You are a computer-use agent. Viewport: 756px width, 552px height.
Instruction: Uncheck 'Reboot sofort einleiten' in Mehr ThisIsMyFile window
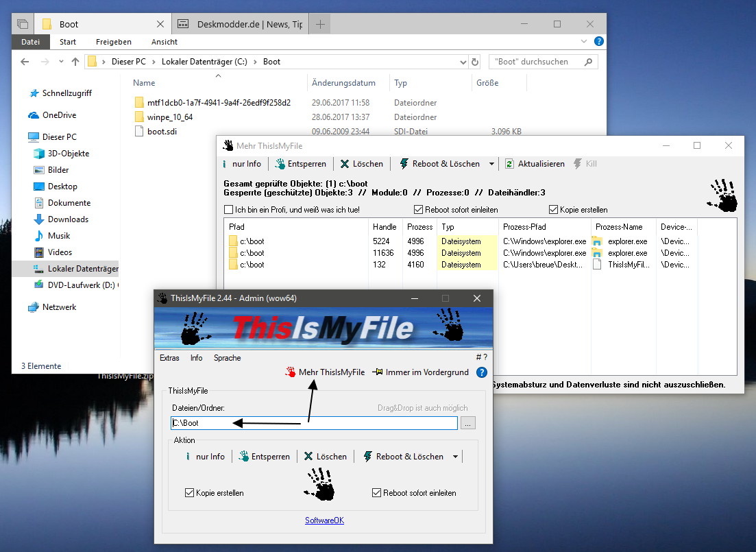tap(419, 209)
